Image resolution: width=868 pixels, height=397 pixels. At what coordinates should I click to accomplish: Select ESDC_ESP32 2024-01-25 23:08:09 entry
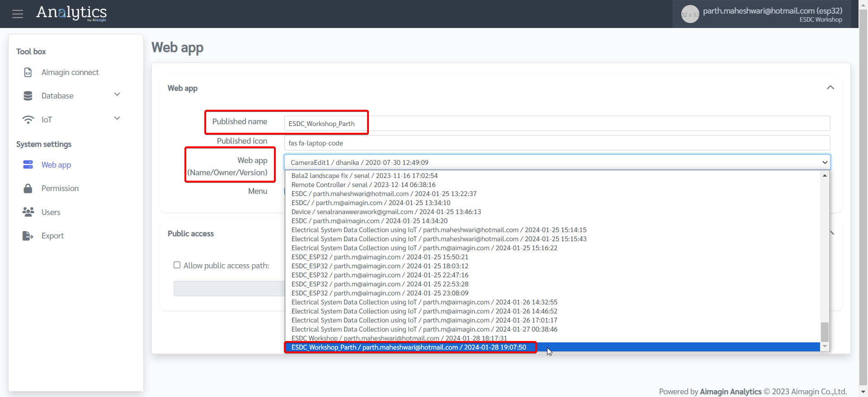(552, 293)
